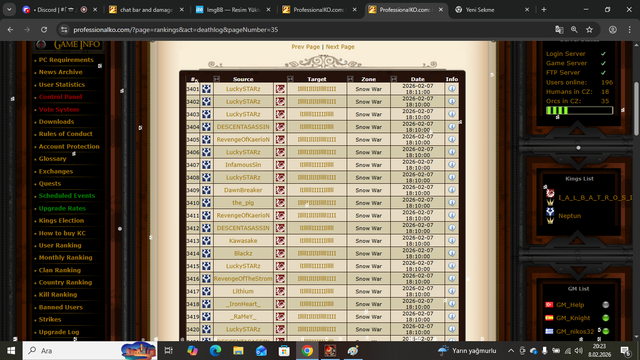Click blue nation emblem in row 3409
Viewport: 640px width, 360px height.
(207, 190)
